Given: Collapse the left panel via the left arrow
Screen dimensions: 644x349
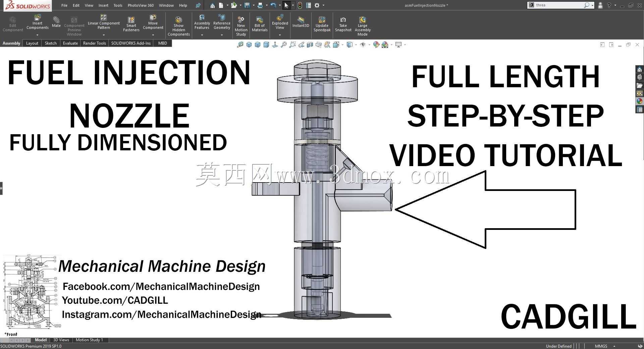Looking at the screenshot, I should 602,45.
